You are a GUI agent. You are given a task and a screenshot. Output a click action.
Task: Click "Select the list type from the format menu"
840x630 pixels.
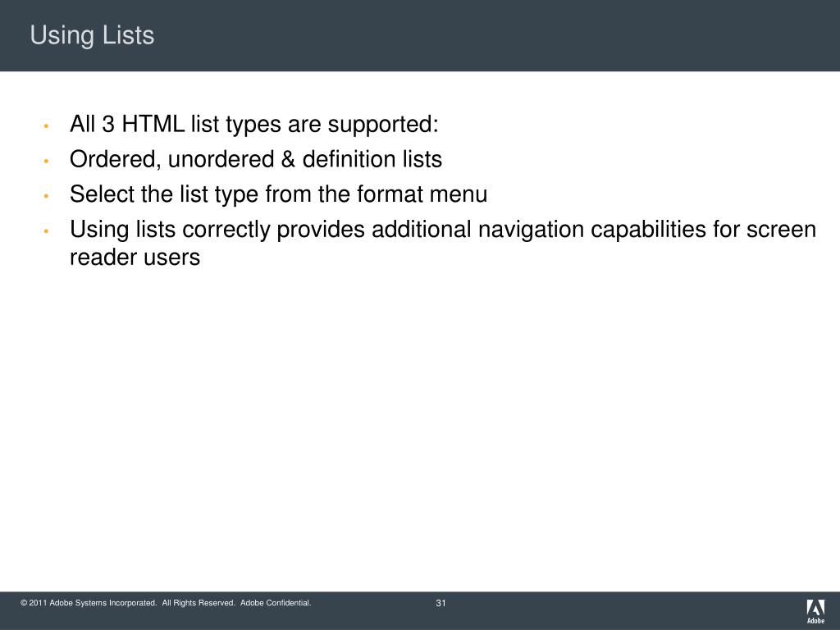(x=279, y=194)
